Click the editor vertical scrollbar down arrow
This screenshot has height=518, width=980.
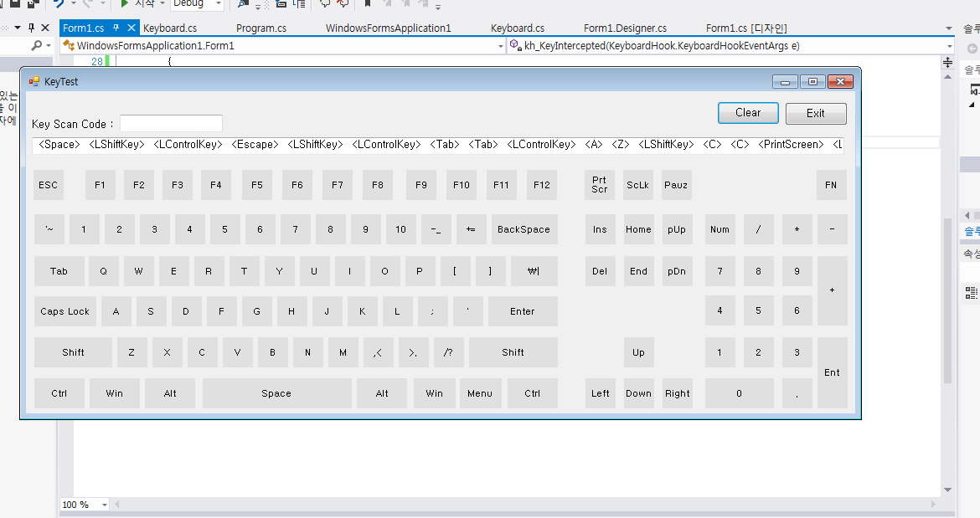[947, 490]
